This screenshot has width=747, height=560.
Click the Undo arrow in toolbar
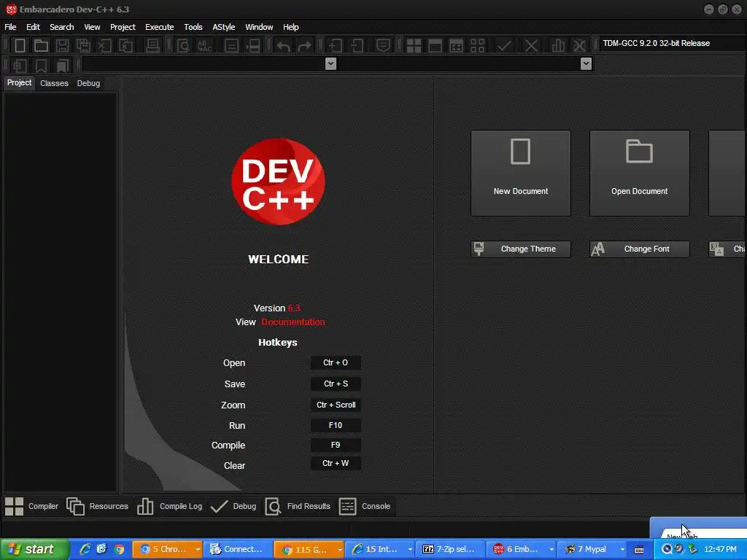tap(284, 46)
